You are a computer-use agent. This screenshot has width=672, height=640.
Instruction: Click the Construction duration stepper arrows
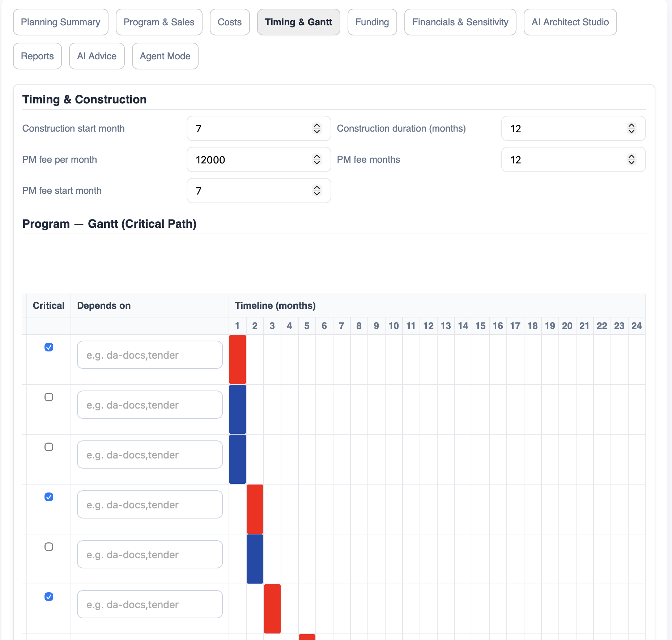631,128
